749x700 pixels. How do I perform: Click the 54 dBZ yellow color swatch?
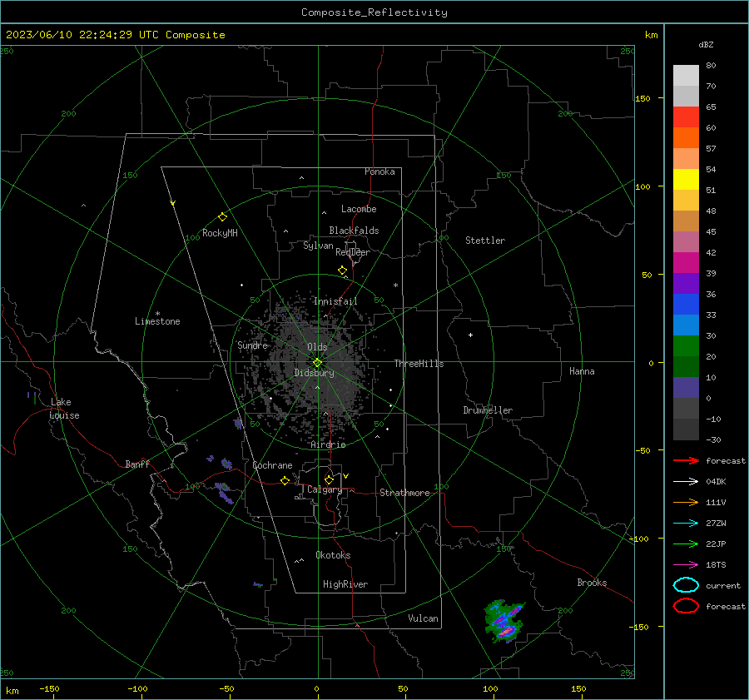pos(686,179)
